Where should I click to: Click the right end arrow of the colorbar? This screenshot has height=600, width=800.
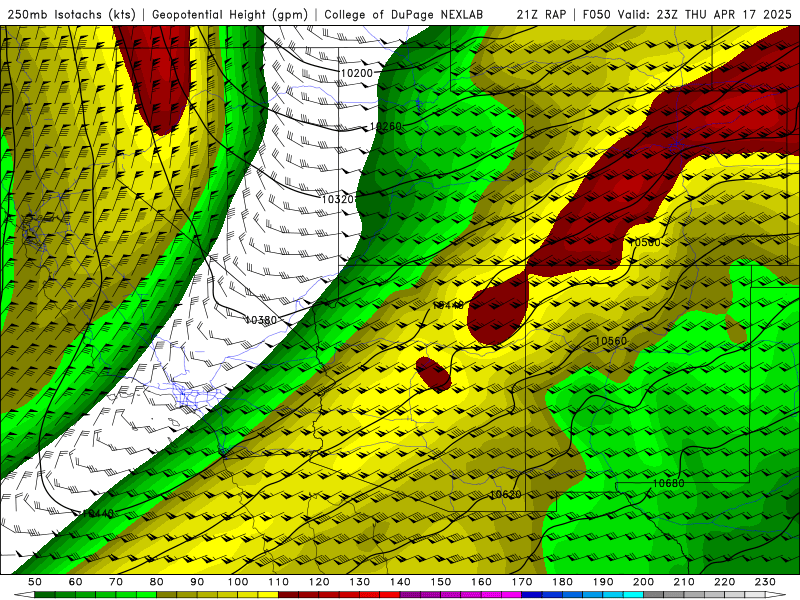(776, 595)
